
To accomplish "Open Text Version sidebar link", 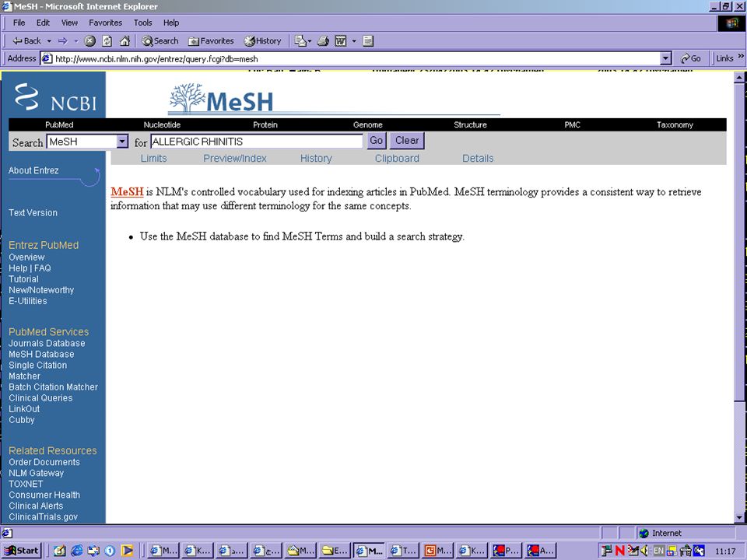I will [x=33, y=213].
